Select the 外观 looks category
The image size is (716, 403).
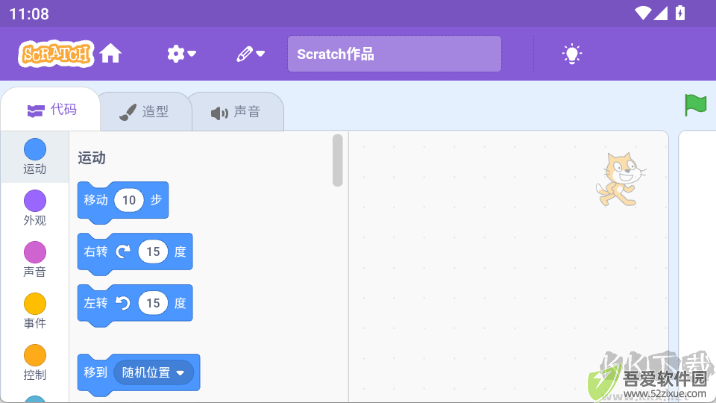[35, 208]
